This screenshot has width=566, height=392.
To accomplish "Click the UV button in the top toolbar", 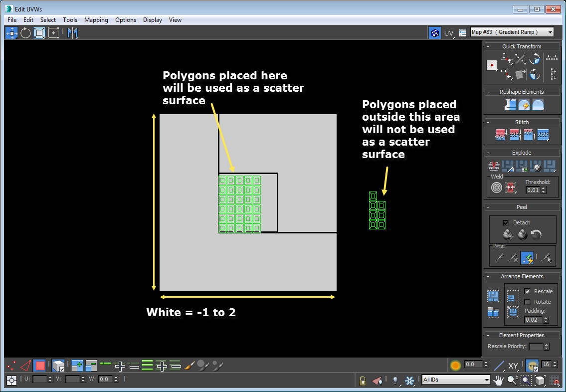I will (x=448, y=33).
